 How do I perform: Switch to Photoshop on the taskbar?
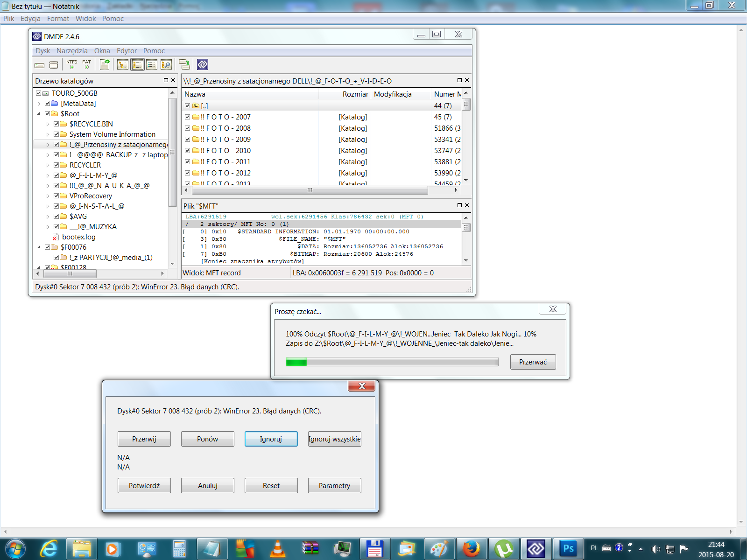tap(568, 549)
